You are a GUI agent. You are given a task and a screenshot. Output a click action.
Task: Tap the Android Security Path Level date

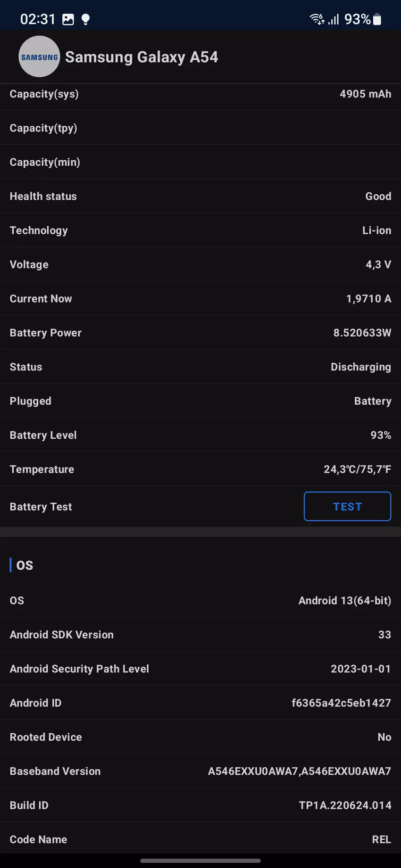tap(360, 669)
